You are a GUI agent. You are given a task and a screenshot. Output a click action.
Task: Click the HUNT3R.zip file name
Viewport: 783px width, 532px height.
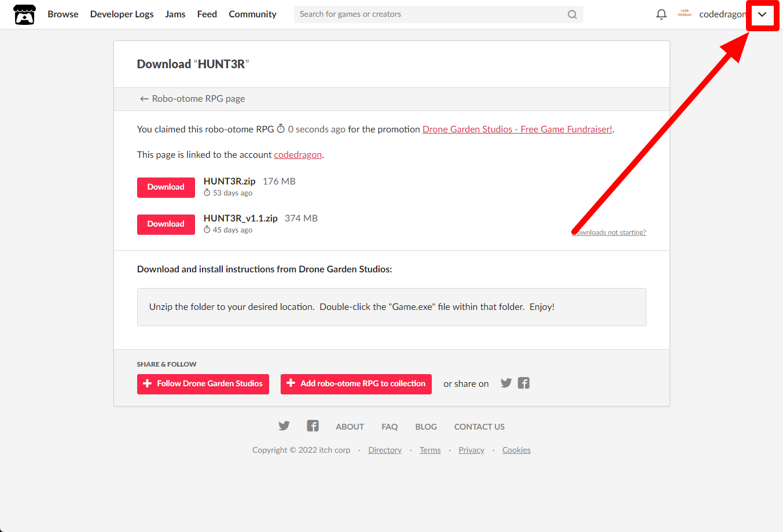tap(230, 182)
